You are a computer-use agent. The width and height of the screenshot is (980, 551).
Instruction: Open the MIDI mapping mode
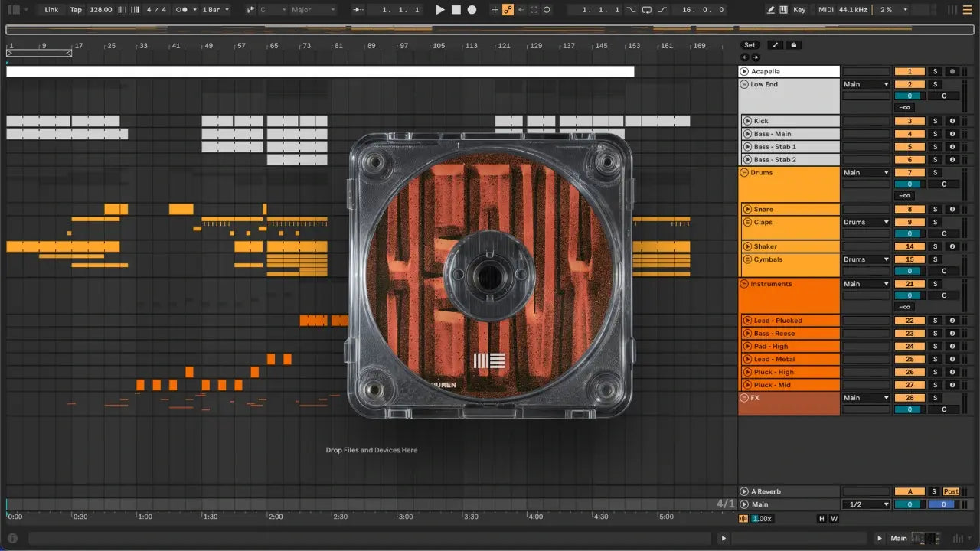[x=825, y=10]
